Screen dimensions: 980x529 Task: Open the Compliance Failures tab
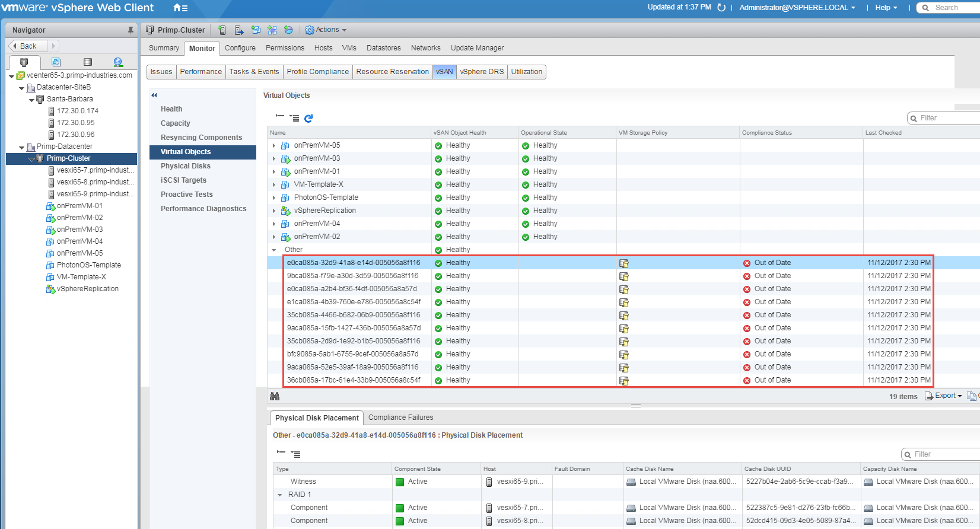click(400, 418)
